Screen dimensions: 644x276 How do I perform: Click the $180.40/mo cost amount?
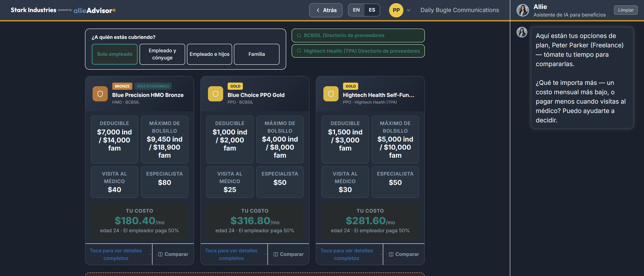140,221
